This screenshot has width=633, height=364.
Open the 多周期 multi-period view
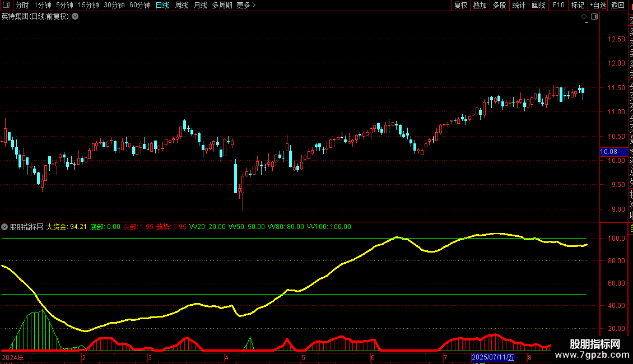point(222,5)
